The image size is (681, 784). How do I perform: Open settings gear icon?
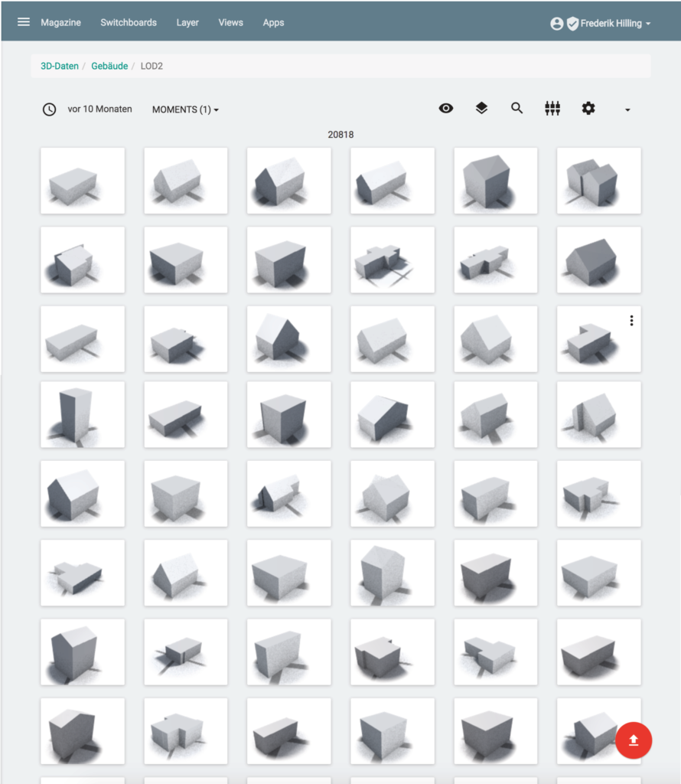click(x=588, y=109)
